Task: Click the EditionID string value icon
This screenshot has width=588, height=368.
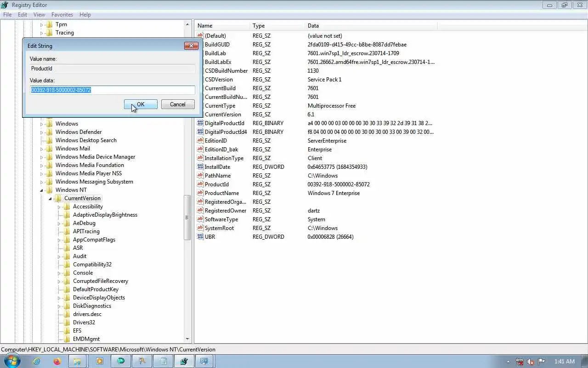Action: click(x=200, y=141)
